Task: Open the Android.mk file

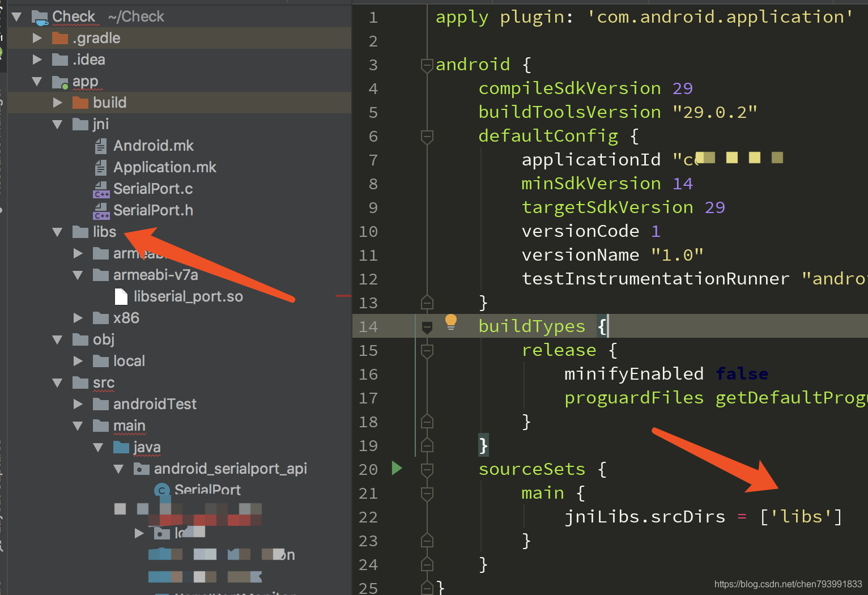Action: [x=154, y=146]
